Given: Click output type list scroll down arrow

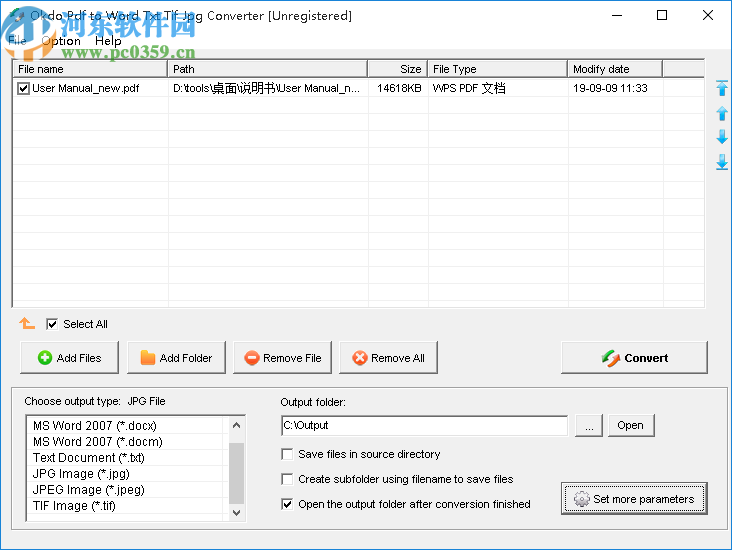Looking at the screenshot, I should click(237, 512).
